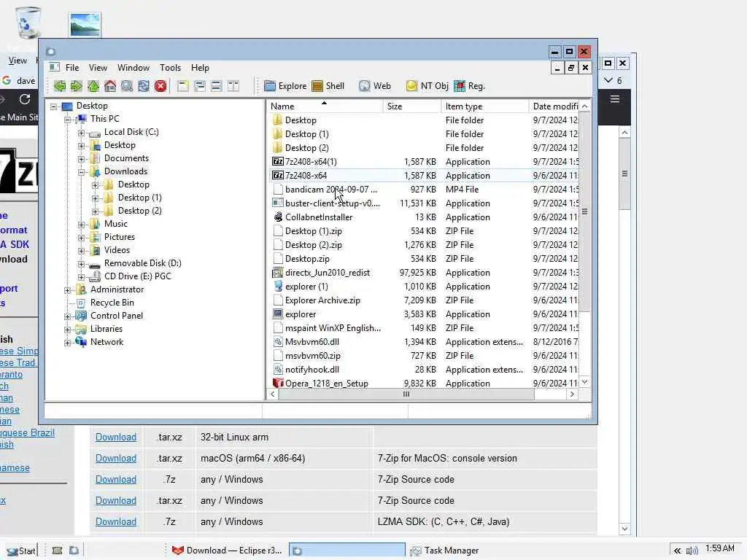Image resolution: width=747 pixels, height=560 pixels.
Task: Switch to Task Manager in the taskbar
Action: pyautogui.click(x=445, y=551)
